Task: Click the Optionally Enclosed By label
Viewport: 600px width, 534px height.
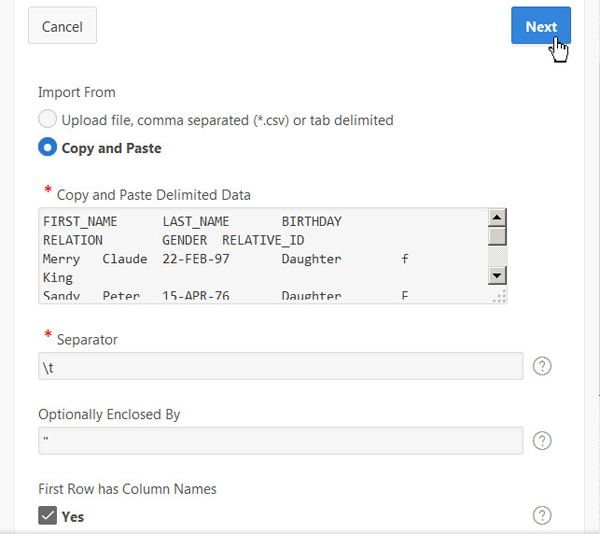Action: click(x=109, y=414)
